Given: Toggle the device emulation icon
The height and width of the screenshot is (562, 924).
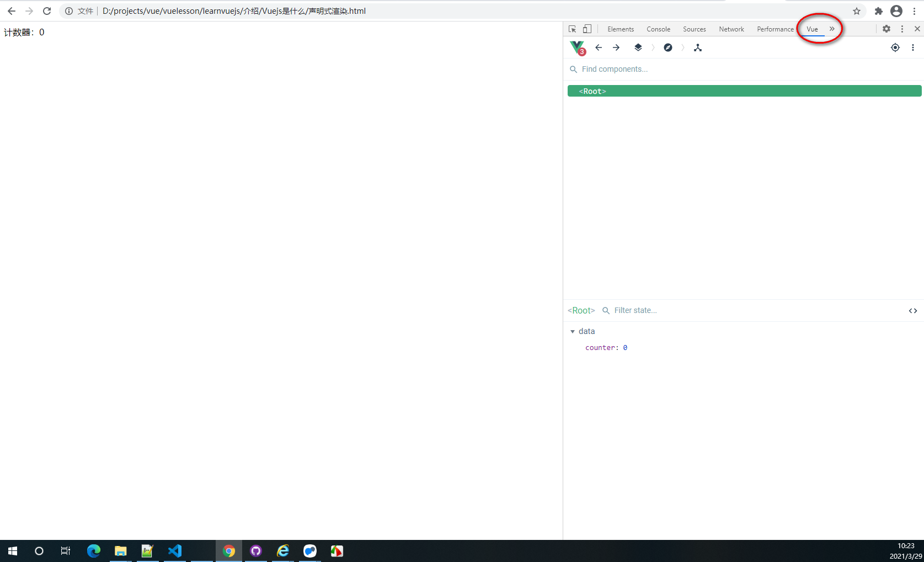Looking at the screenshot, I should [x=587, y=29].
